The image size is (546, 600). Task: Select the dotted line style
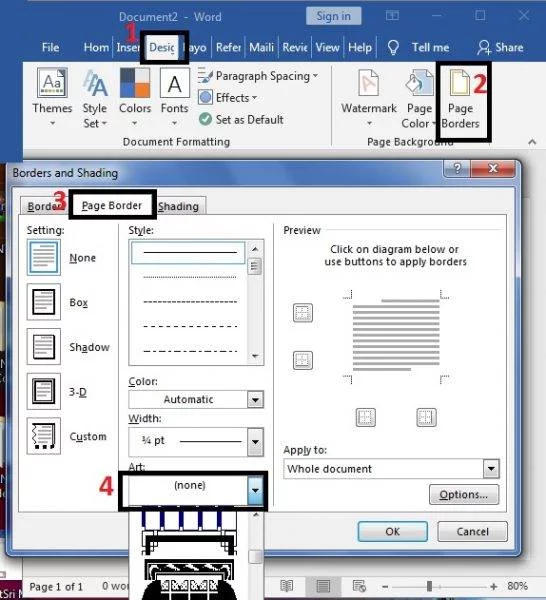pos(190,277)
